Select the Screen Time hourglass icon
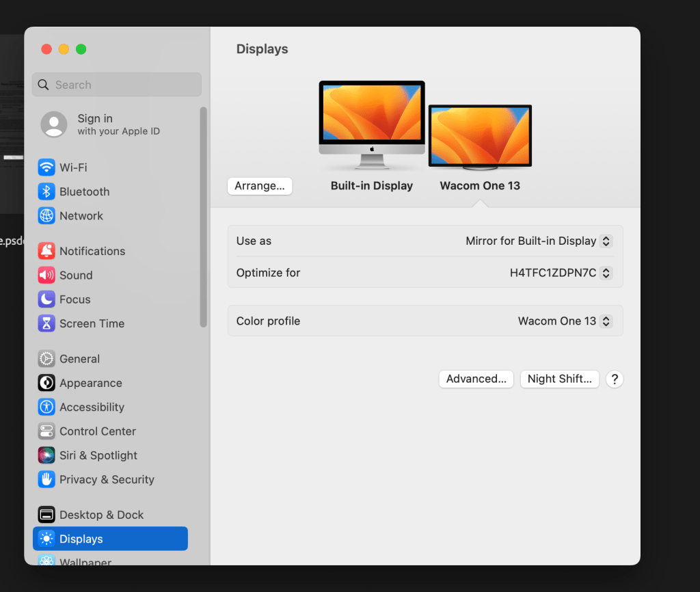The width and height of the screenshot is (700, 592). pos(46,323)
